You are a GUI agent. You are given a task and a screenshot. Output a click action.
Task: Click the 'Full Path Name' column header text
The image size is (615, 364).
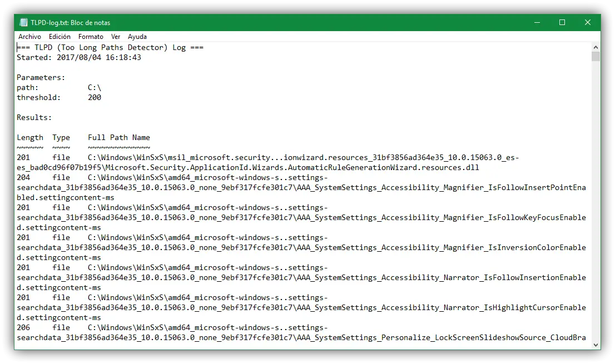click(x=119, y=137)
